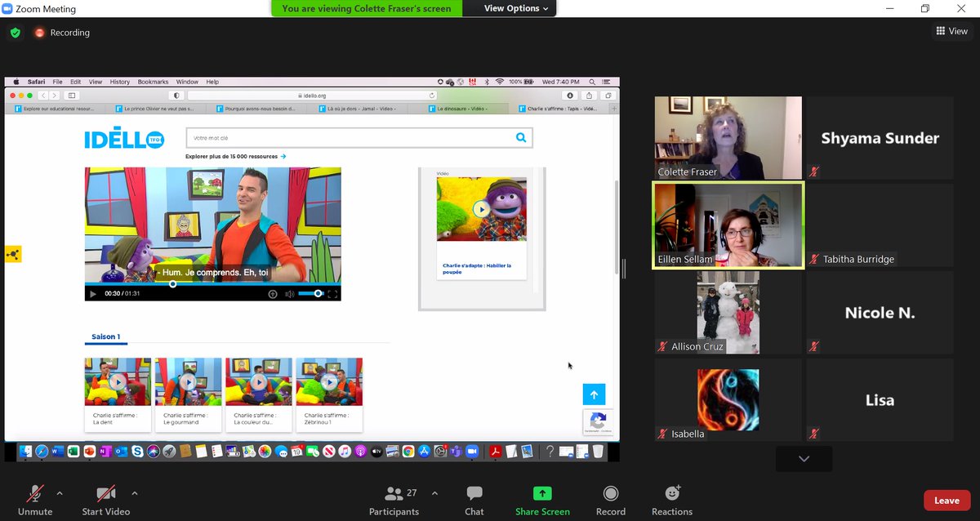Open the episode 'Zébrinou 1'

(329, 394)
